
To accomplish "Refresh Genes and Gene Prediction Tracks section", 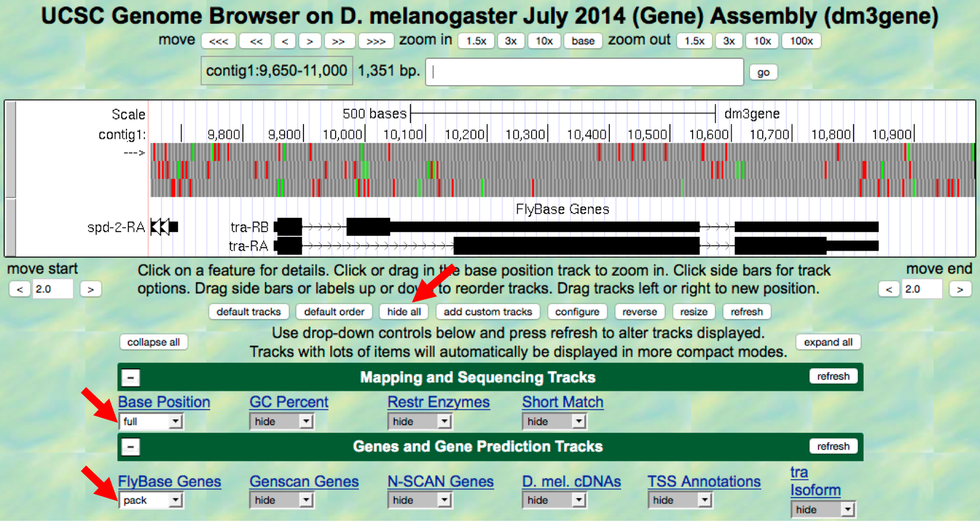I will point(833,447).
